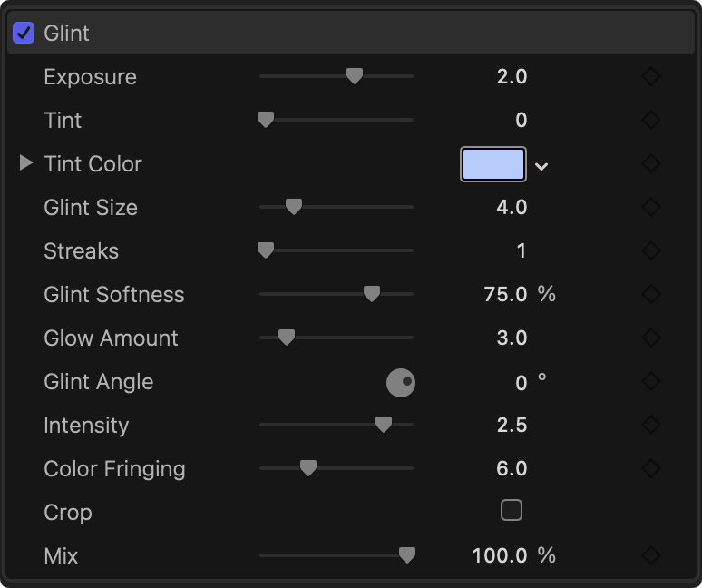Viewport: 702px width, 588px height.
Task: Click the Color Fringing slider handle
Action: [x=308, y=468]
